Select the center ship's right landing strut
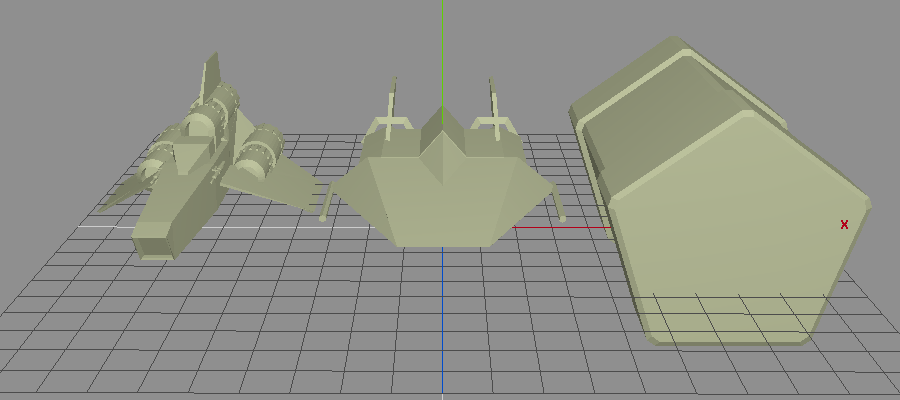Screen dimensions: 900x400 click(x=561, y=205)
